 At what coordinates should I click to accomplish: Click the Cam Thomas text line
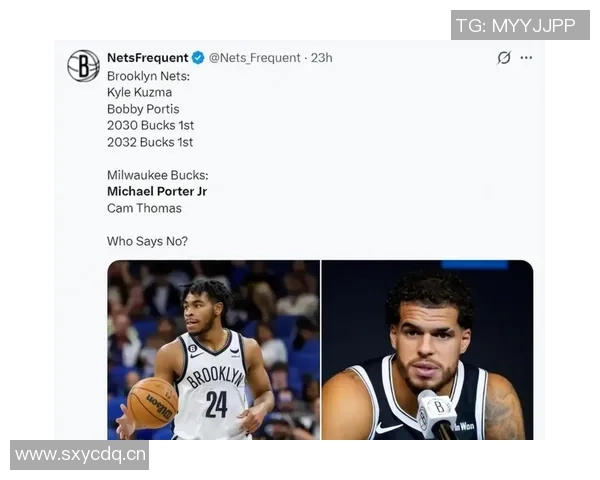click(144, 208)
